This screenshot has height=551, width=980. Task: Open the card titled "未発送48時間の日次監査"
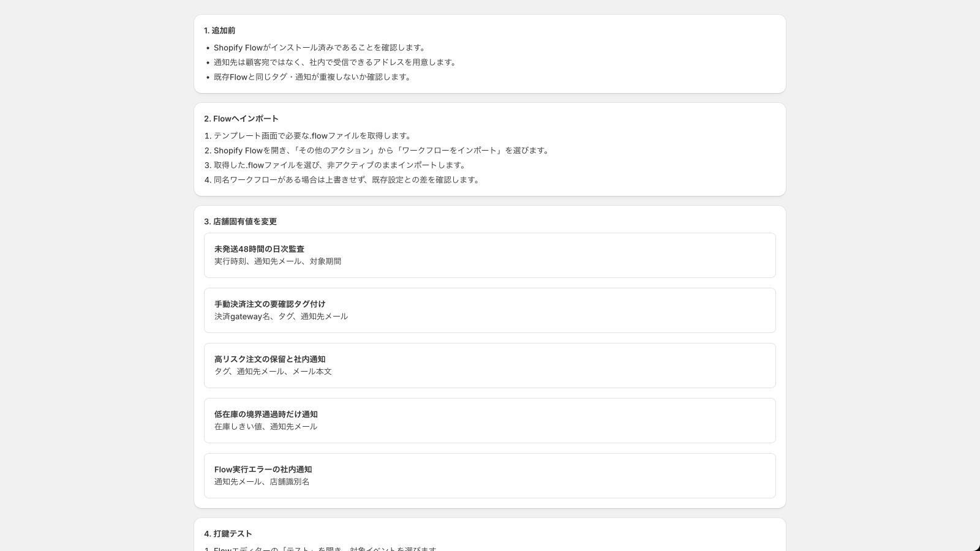click(x=490, y=255)
